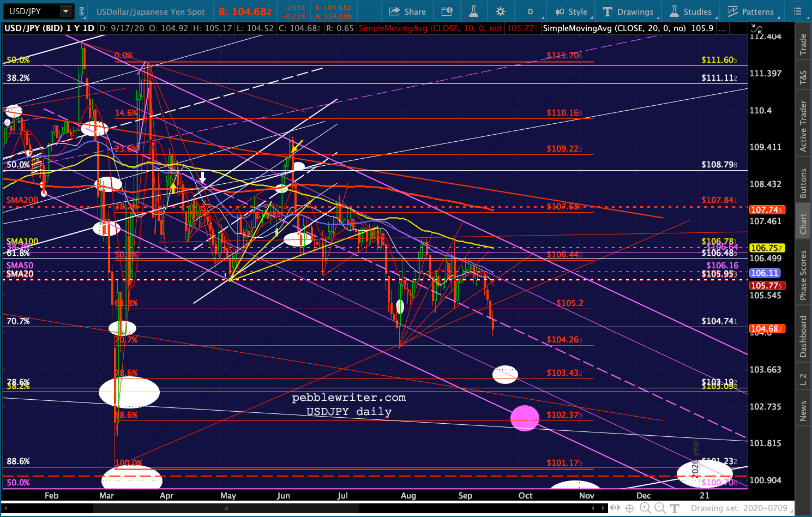Click the studies overflow ellipsis in chart header
This screenshot has height=517, width=812.
coord(722,28)
